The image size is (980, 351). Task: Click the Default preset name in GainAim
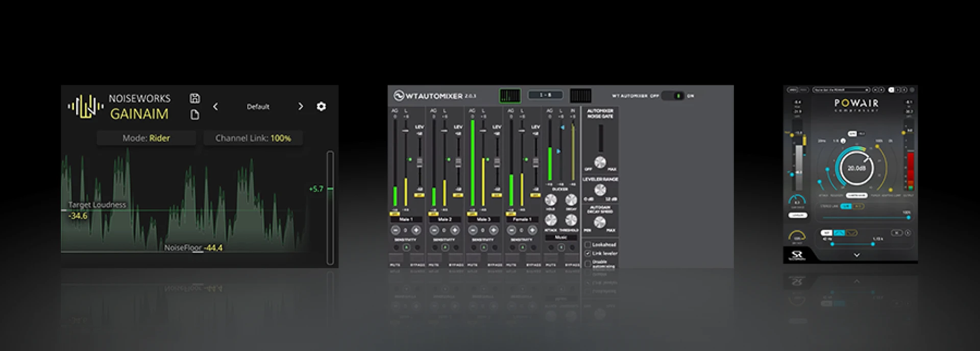tap(258, 107)
